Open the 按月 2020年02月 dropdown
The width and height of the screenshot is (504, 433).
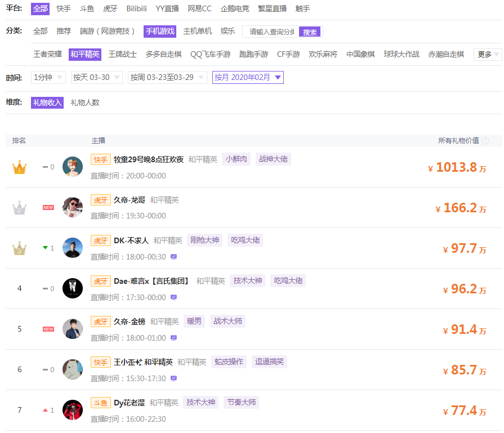(x=248, y=78)
